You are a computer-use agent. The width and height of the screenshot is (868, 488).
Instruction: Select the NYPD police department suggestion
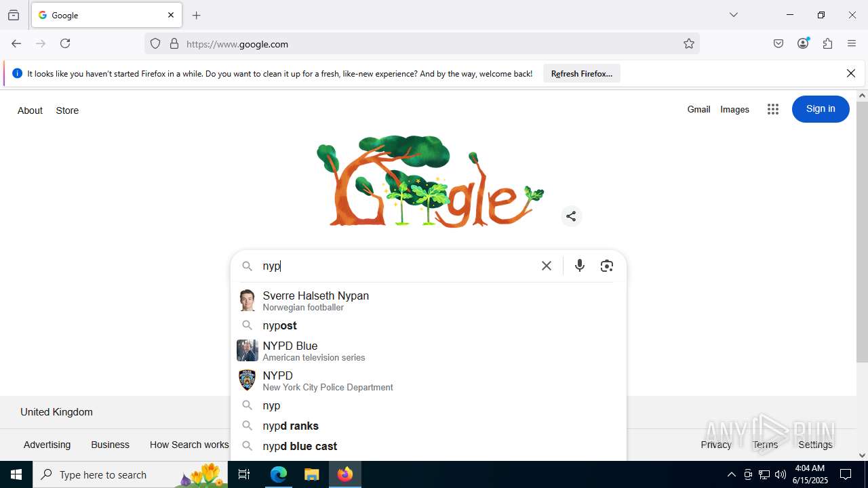coord(429,381)
